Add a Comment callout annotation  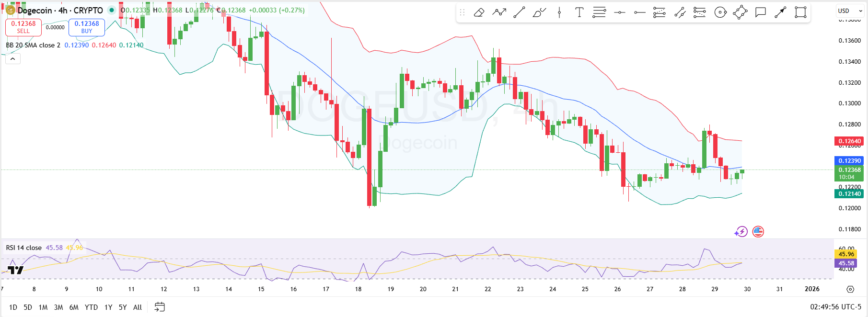click(x=760, y=12)
